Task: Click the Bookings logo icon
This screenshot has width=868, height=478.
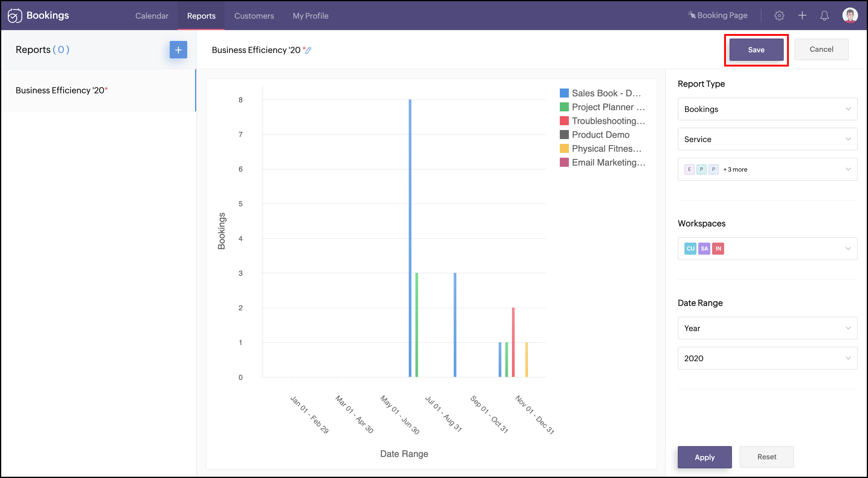Action: pyautogui.click(x=15, y=16)
